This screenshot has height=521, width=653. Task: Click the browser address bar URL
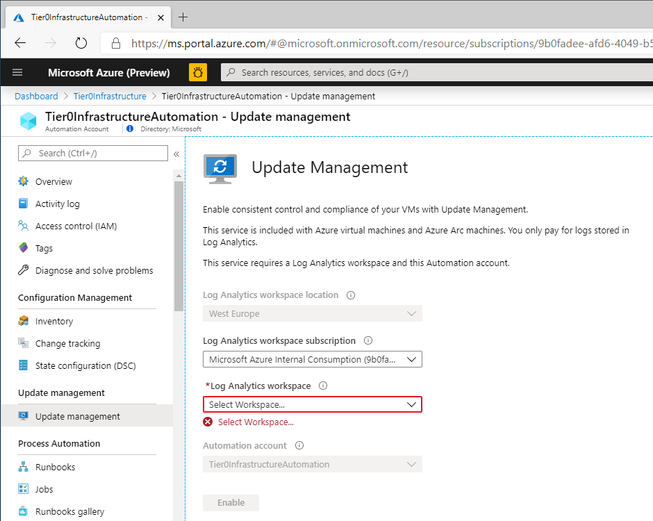point(391,43)
